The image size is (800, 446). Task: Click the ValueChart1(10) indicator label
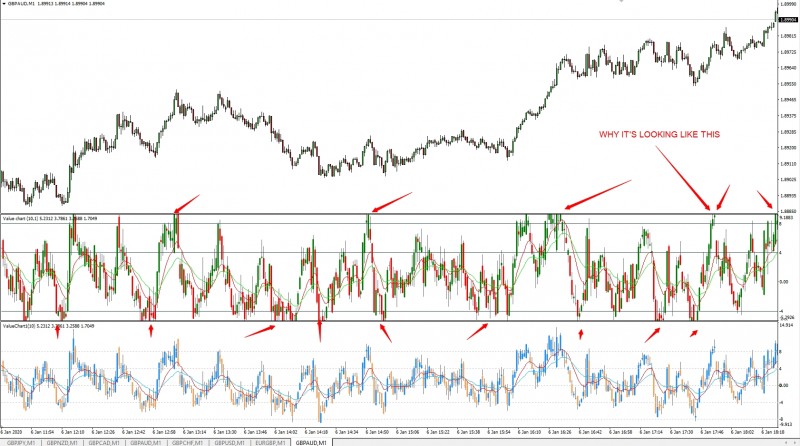(x=46, y=325)
